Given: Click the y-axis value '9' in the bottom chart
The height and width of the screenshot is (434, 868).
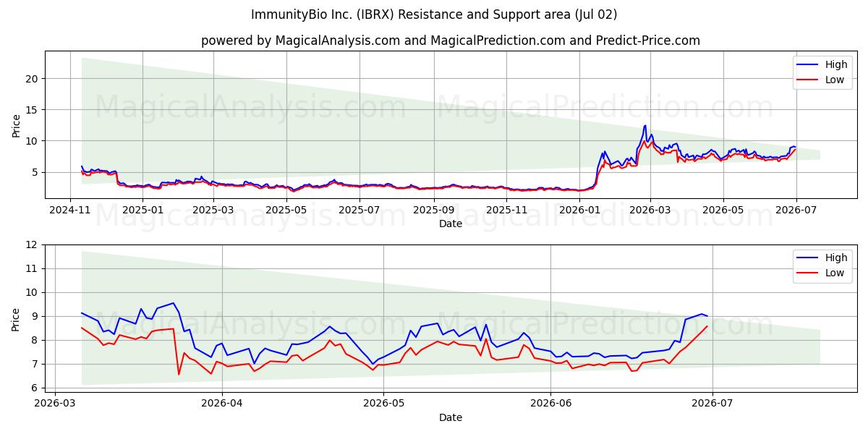Looking at the screenshot, I should pyautogui.click(x=35, y=316).
